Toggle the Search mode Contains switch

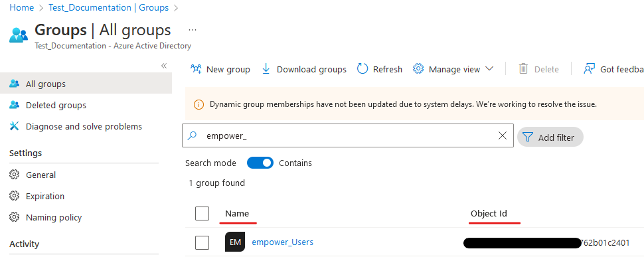(x=260, y=163)
